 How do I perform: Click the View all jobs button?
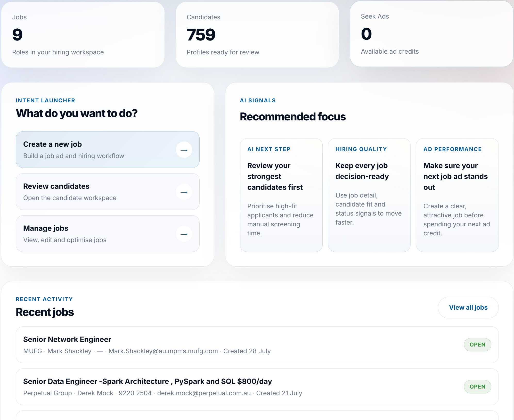tap(468, 308)
